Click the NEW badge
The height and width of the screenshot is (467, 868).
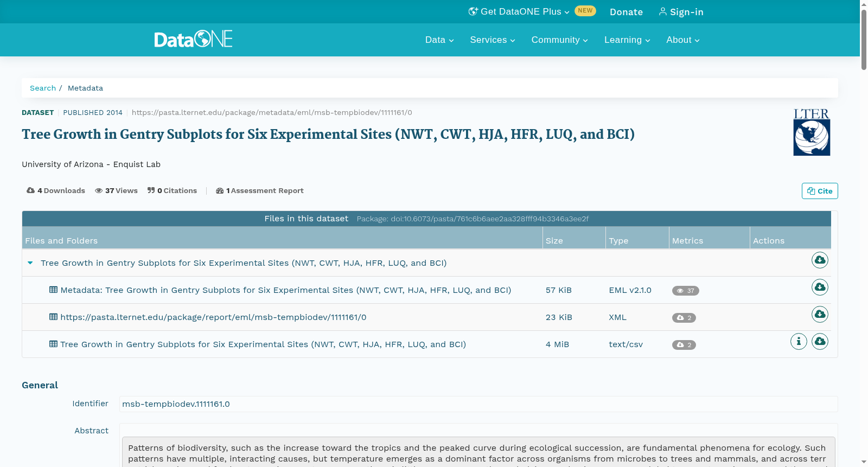[x=585, y=11]
